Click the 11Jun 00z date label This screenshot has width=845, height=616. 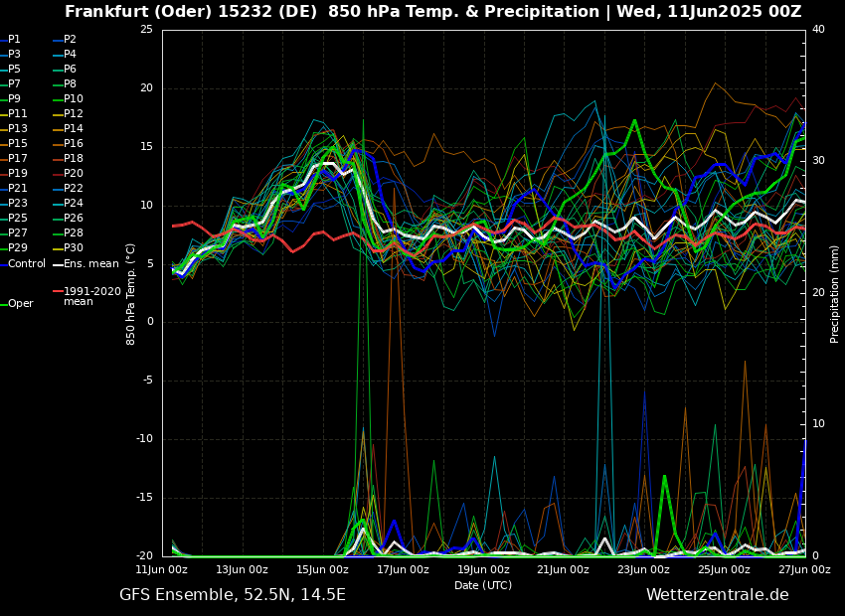point(162,569)
